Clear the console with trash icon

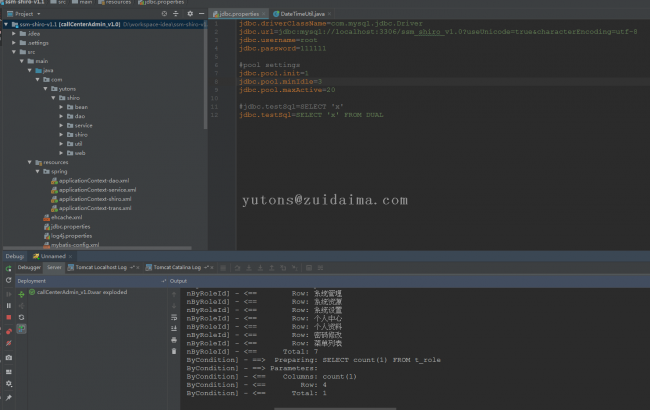tap(175, 352)
